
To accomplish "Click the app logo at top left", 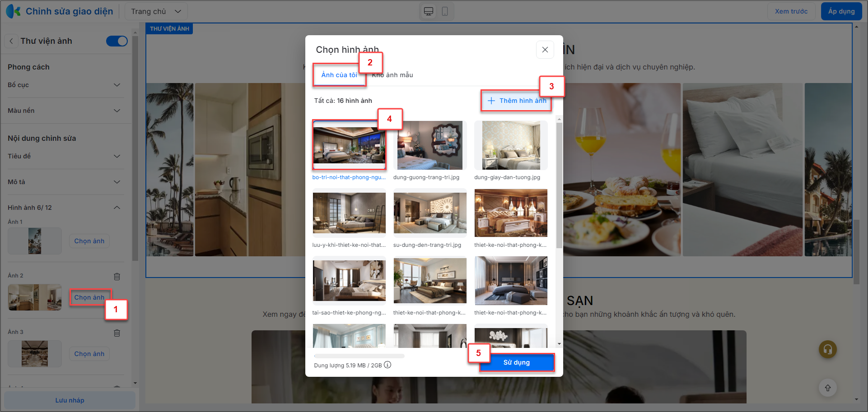I will [x=14, y=11].
